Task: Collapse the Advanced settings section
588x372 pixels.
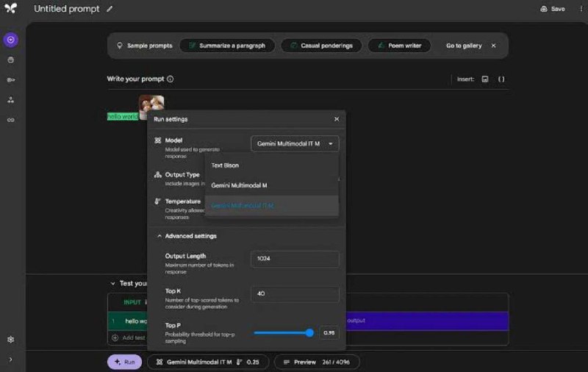Action: [159, 236]
